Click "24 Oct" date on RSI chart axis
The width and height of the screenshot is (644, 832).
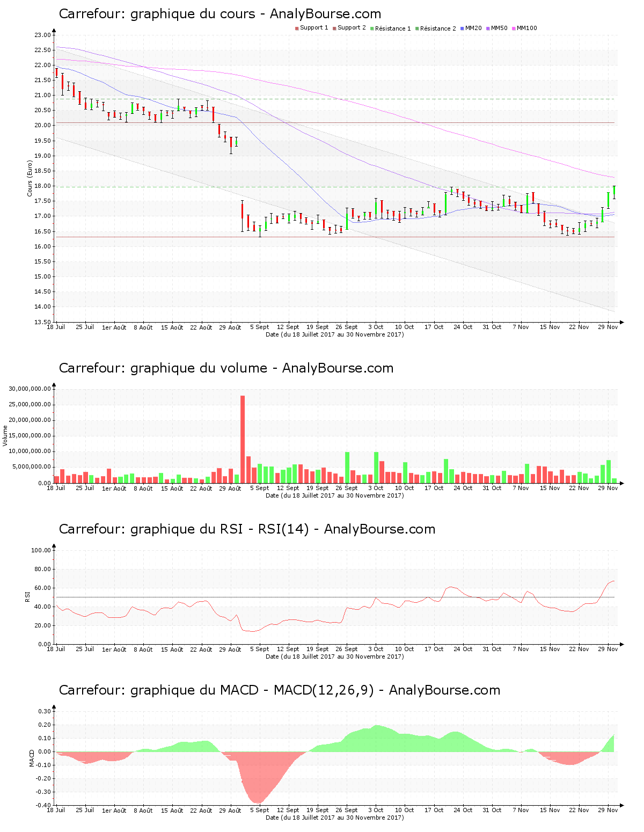(x=463, y=649)
